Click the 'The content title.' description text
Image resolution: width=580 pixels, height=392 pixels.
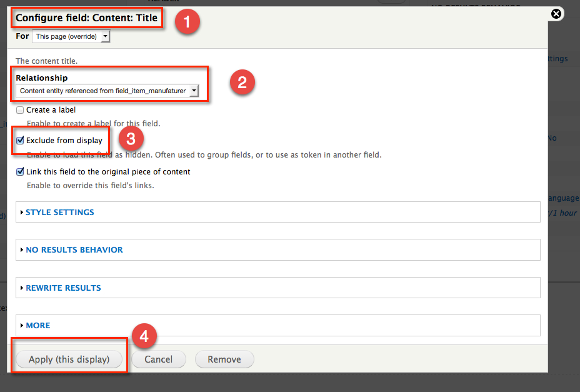tap(47, 61)
